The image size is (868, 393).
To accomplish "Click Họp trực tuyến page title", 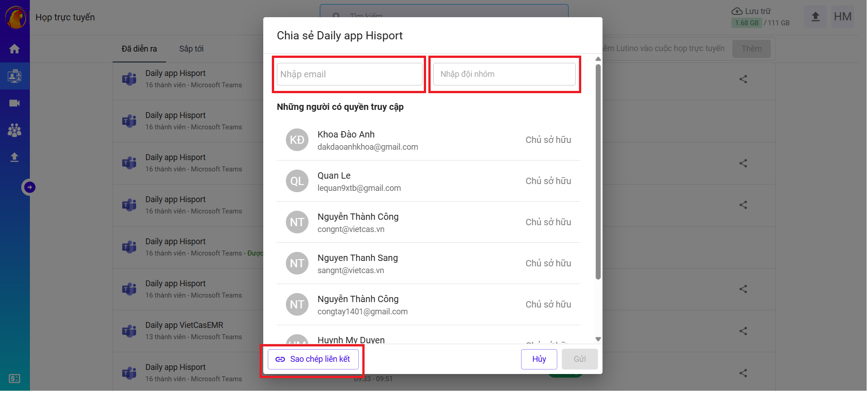I will point(65,17).
